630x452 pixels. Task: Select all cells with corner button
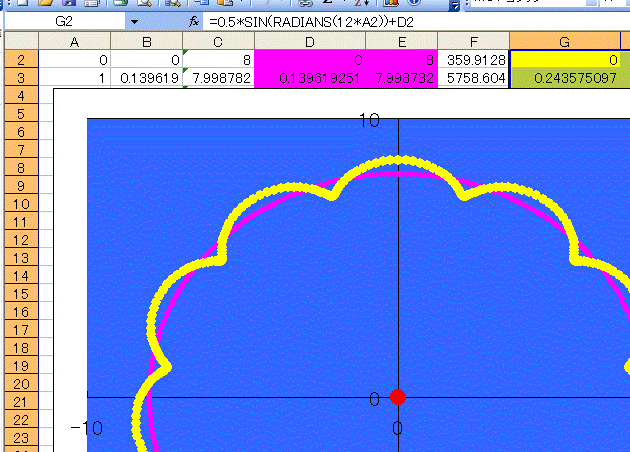[21, 41]
